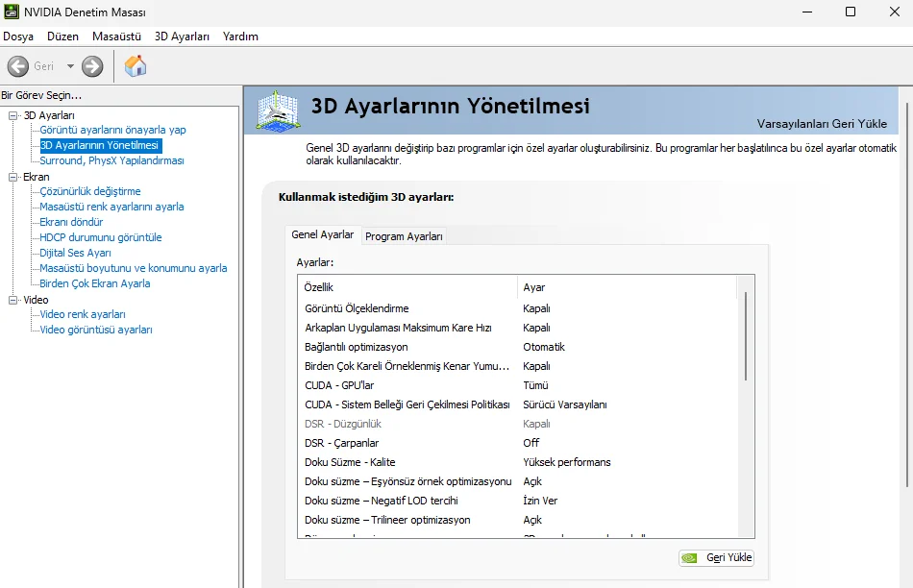Viewport: 913px width, 588px height.
Task: Select Doku süzme – Negatif LOD tercihi
Action: (x=519, y=501)
